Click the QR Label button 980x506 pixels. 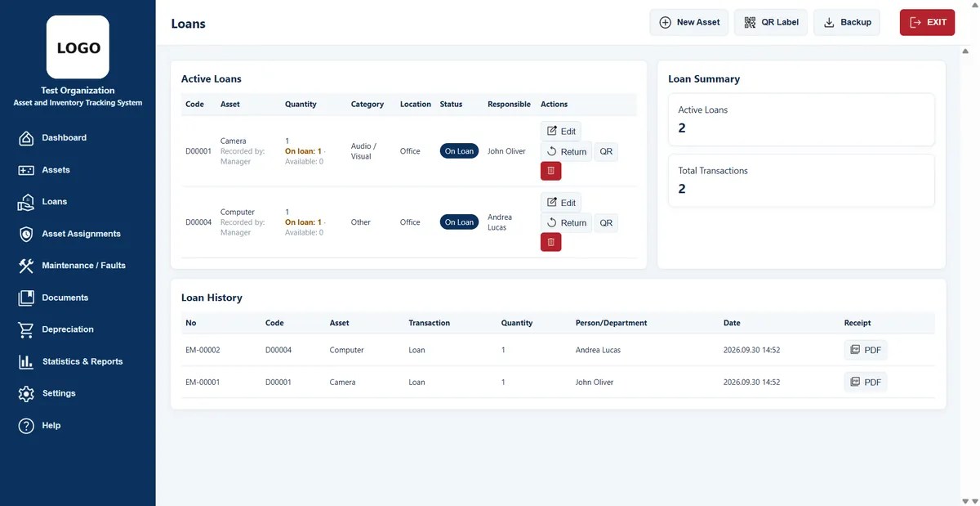(x=771, y=22)
